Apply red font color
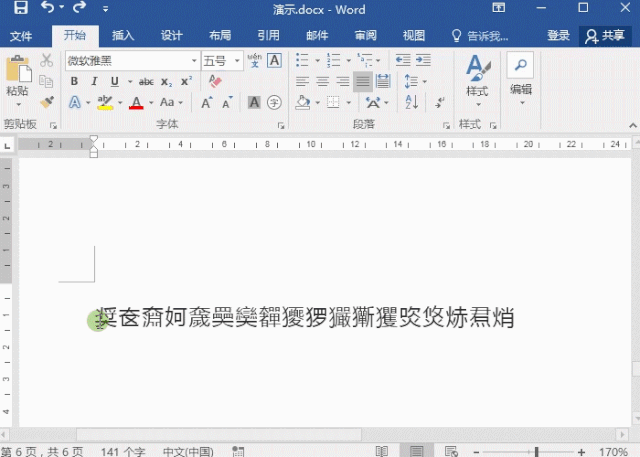The image size is (640, 457). [136, 102]
